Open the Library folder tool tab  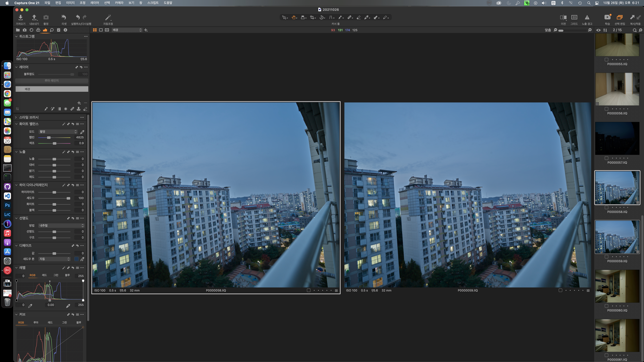[x=18, y=30]
